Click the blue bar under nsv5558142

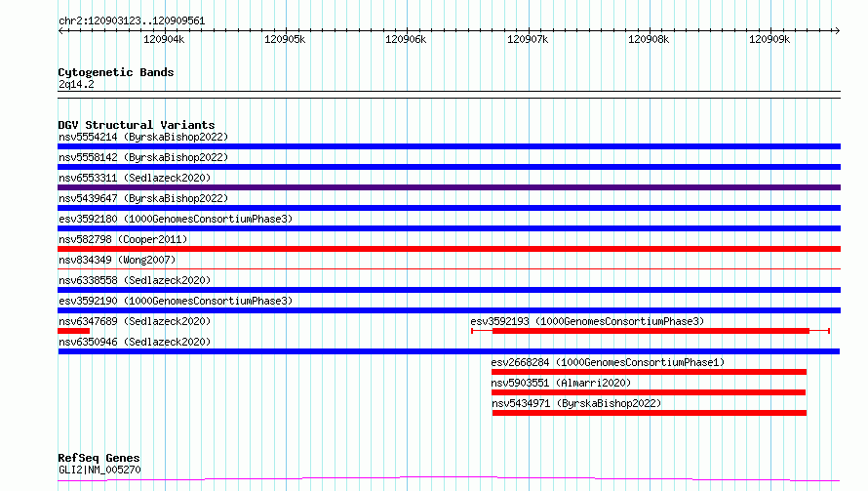tap(449, 167)
